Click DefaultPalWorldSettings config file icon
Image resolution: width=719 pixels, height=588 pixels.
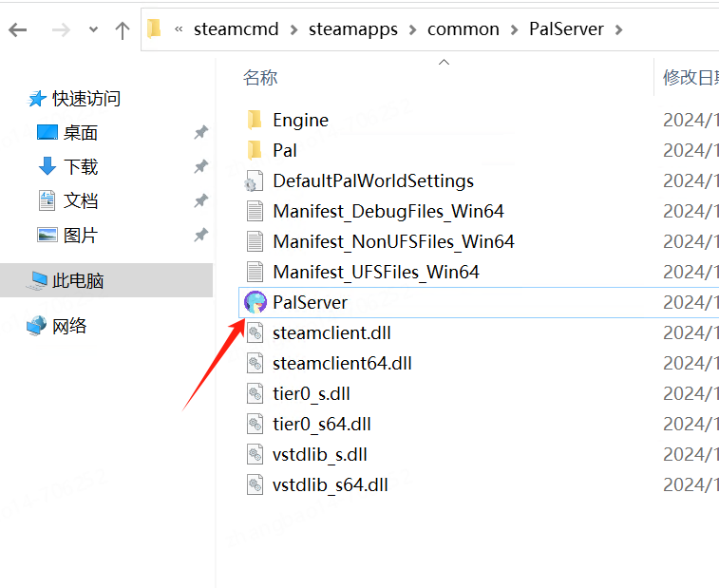(x=254, y=181)
